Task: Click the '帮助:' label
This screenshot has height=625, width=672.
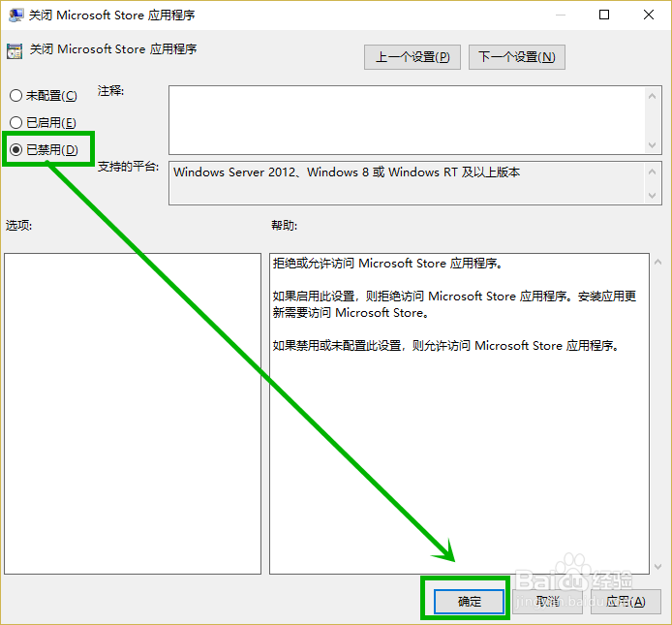Action: coord(284,225)
